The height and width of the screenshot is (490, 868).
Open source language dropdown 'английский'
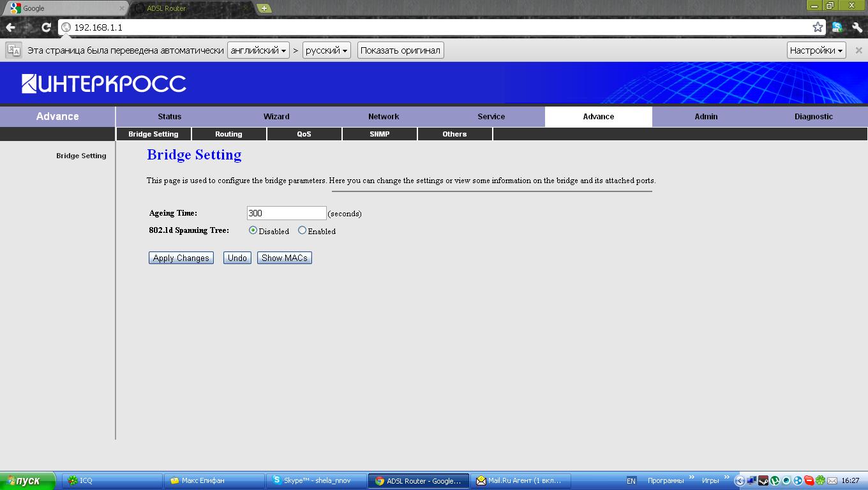click(258, 50)
